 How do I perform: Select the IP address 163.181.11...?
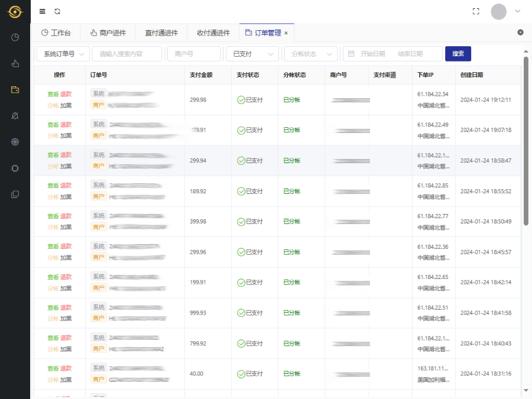433,368
